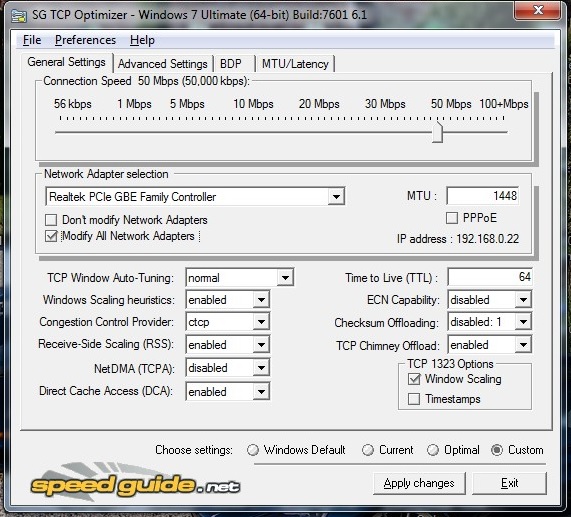Open the Congestion Control Provider dropdown
The image size is (571, 517).
point(261,322)
